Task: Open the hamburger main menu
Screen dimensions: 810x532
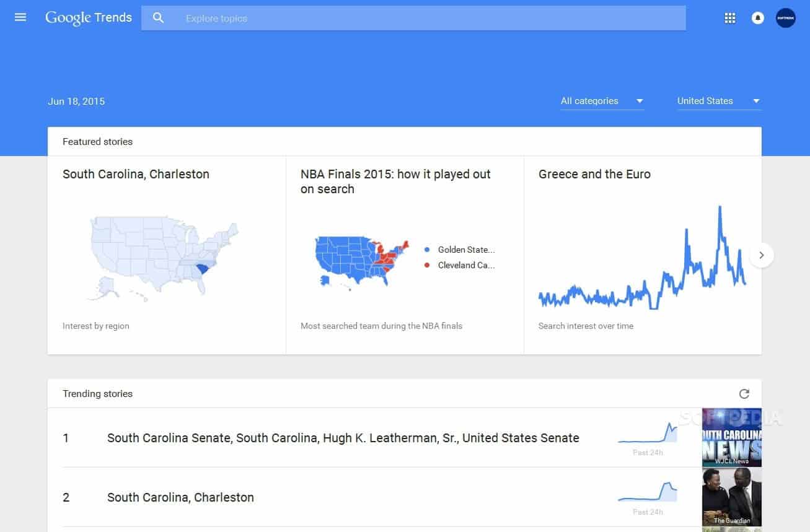Action: pyautogui.click(x=20, y=17)
